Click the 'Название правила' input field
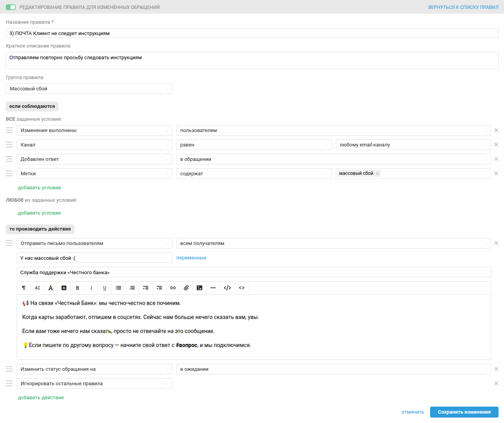The height and width of the screenshot is (423, 504). (x=252, y=33)
